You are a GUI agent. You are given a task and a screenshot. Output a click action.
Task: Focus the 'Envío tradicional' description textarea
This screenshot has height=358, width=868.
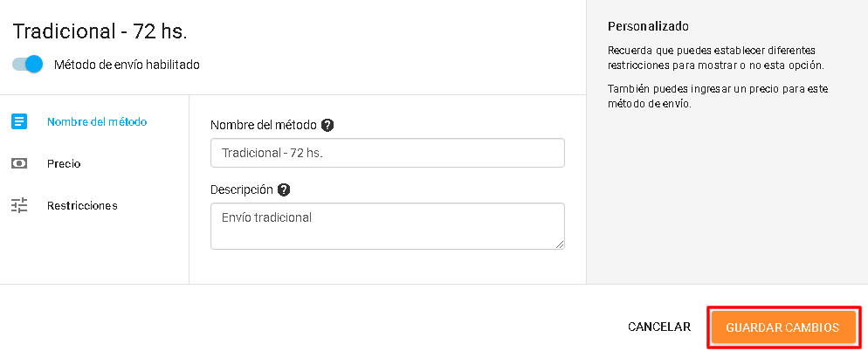pos(388,226)
